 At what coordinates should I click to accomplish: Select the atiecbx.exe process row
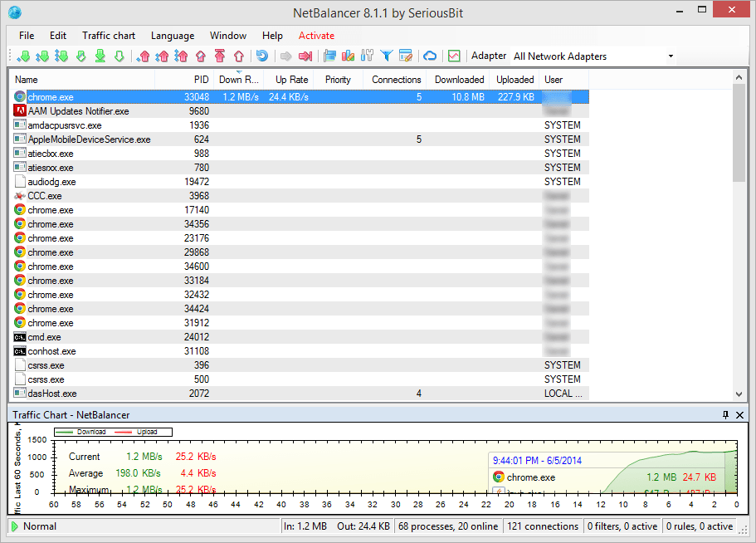pos(301,154)
